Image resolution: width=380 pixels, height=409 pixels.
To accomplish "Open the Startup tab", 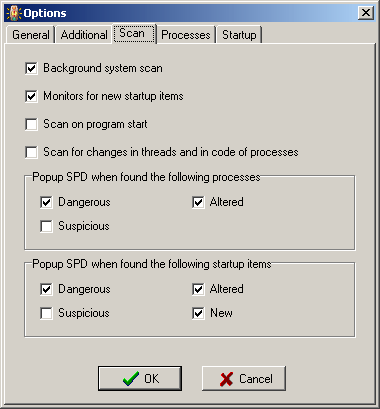I will 239,35.
